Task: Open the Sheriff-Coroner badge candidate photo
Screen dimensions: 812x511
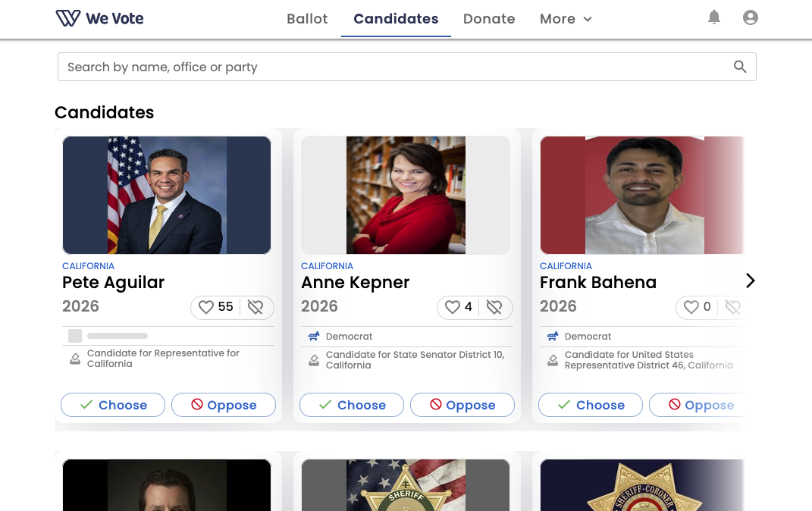Action: click(x=642, y=485)
